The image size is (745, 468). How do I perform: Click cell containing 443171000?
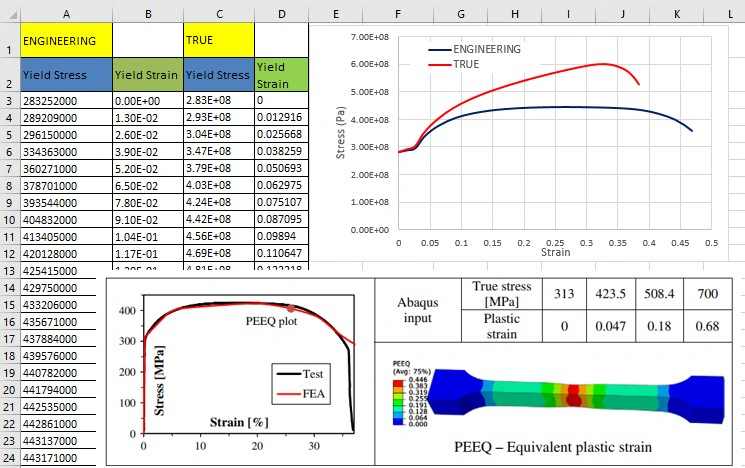pyautogui.click(x=58, y=458)
